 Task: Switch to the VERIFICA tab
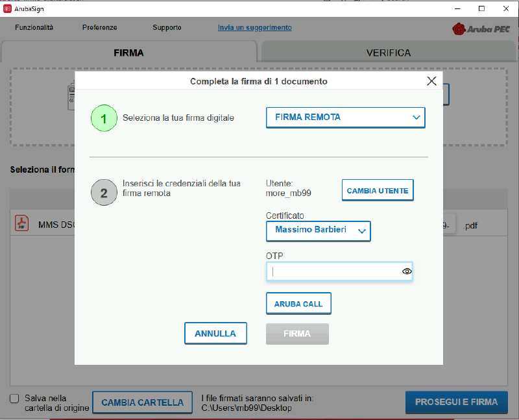click(389, 53)
